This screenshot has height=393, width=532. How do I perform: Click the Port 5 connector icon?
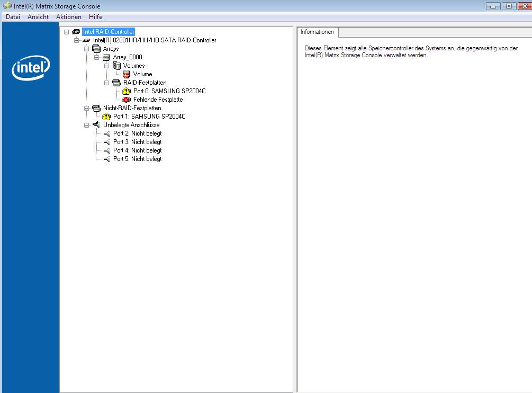point(106,159)
